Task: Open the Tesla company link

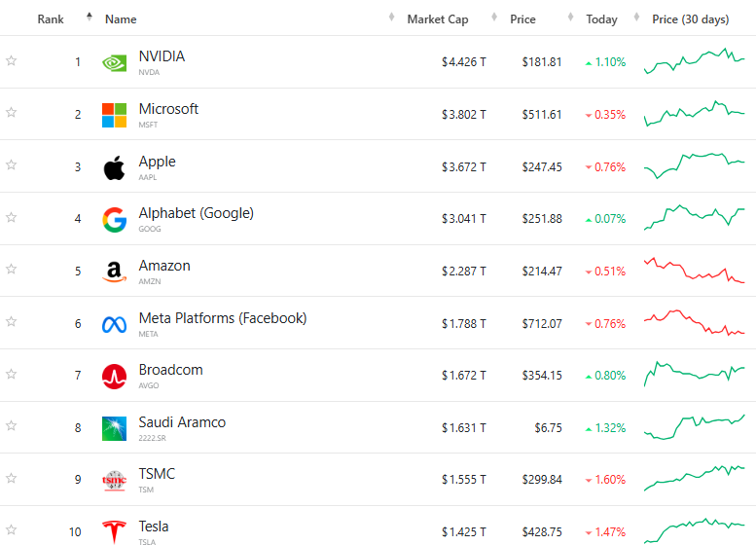Action: coord(154,527)
